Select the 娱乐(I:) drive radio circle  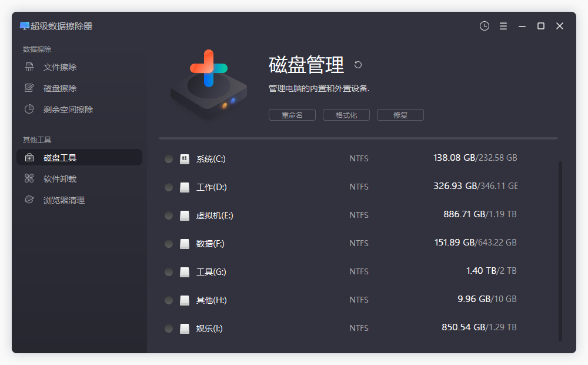169,328
